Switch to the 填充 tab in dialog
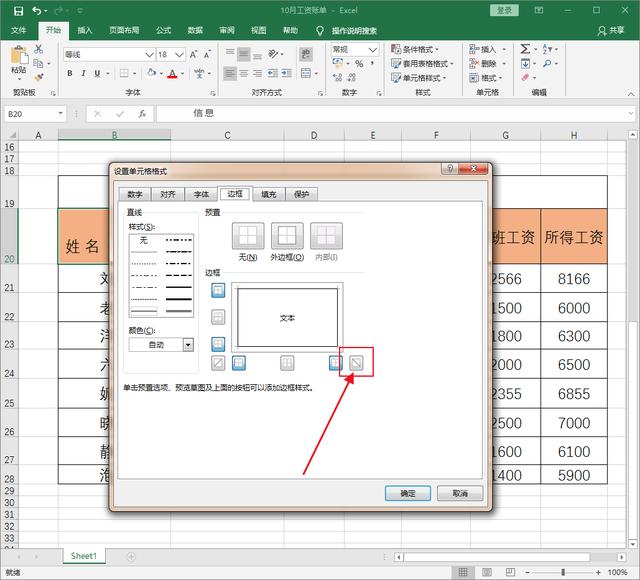The height and width of the screenshot is (580, 640). tap(269, 195)
